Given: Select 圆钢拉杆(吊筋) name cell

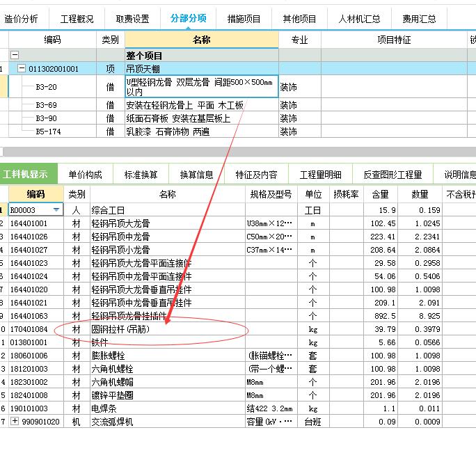Looking at the screenshot, I should (168, 329).
